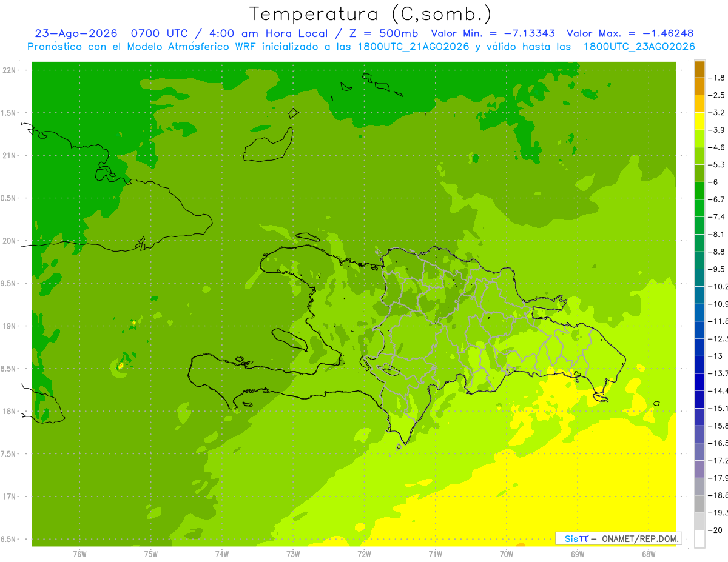Screen dimensions: 728x562
Task: Click the "-7.4" colorbar label
Action: (x=718, y=217)
